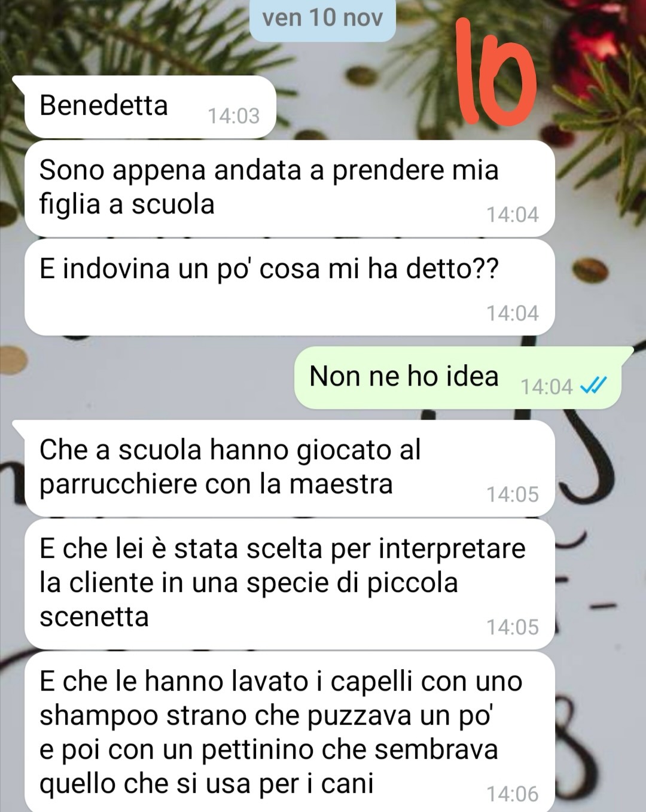Tap the 14:04 timestamp of the sent message
Viewport: 646px width, 812px height.
pyautogui.click(x=547, y=387)
